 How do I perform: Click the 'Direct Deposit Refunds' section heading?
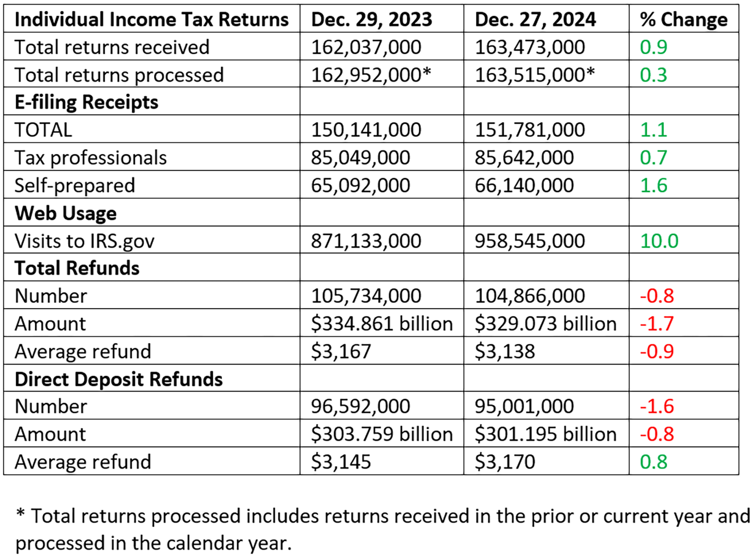[119, 379]
